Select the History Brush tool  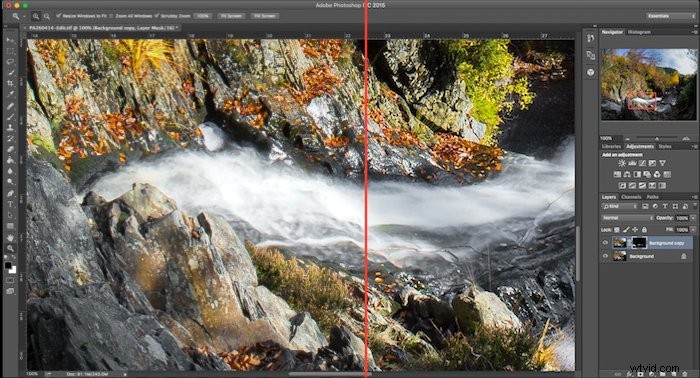point(10,138)
